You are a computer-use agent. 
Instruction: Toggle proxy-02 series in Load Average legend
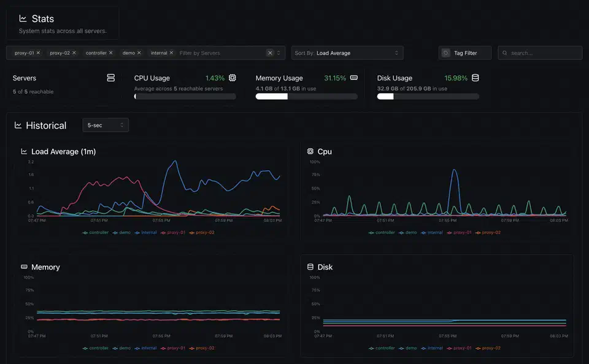click(202, 233)
